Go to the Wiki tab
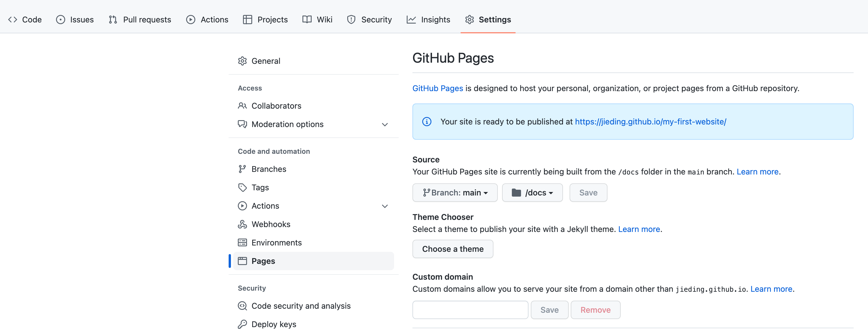This screenshot has height=334, width=868. point(317,20)
